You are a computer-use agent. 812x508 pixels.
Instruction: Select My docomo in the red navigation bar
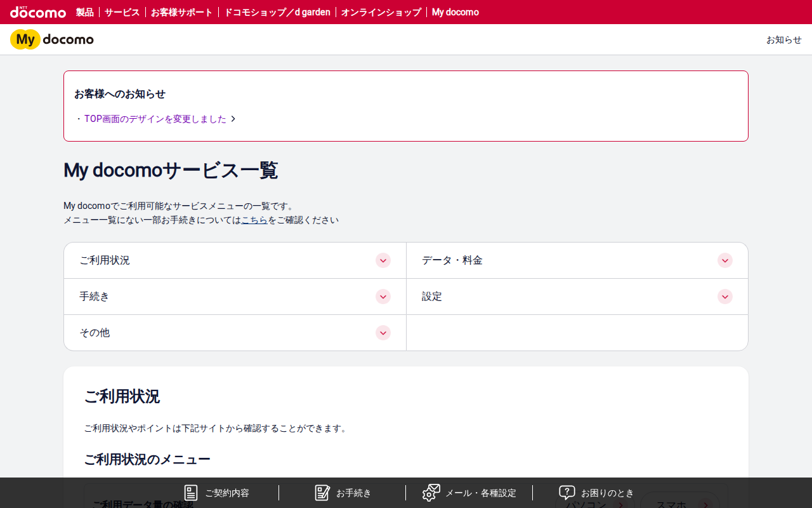[455, 12]
